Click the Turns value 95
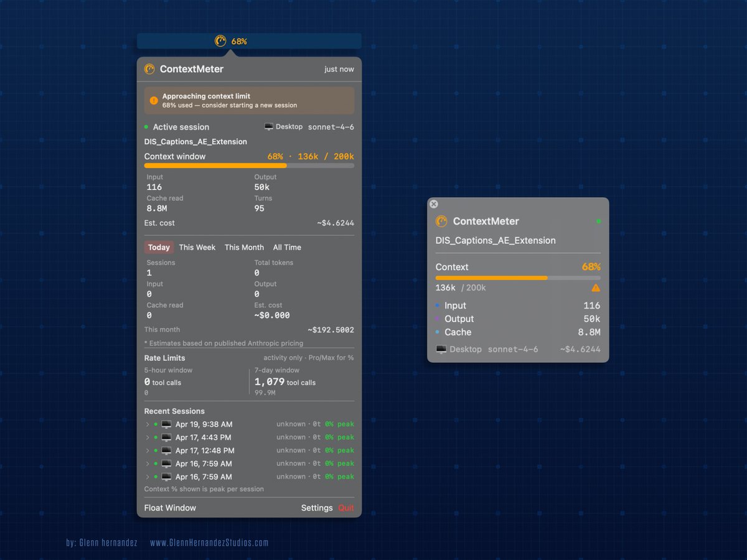The height and width of the screenshot is (560, 747). (260, 208)
